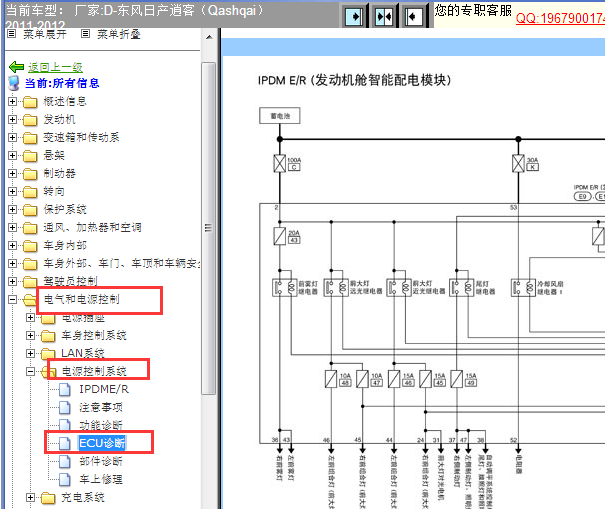Click 菜单展开 expand menu icon
The height and width of the screenshot is (509, 605).
click(x=12, y=34)
